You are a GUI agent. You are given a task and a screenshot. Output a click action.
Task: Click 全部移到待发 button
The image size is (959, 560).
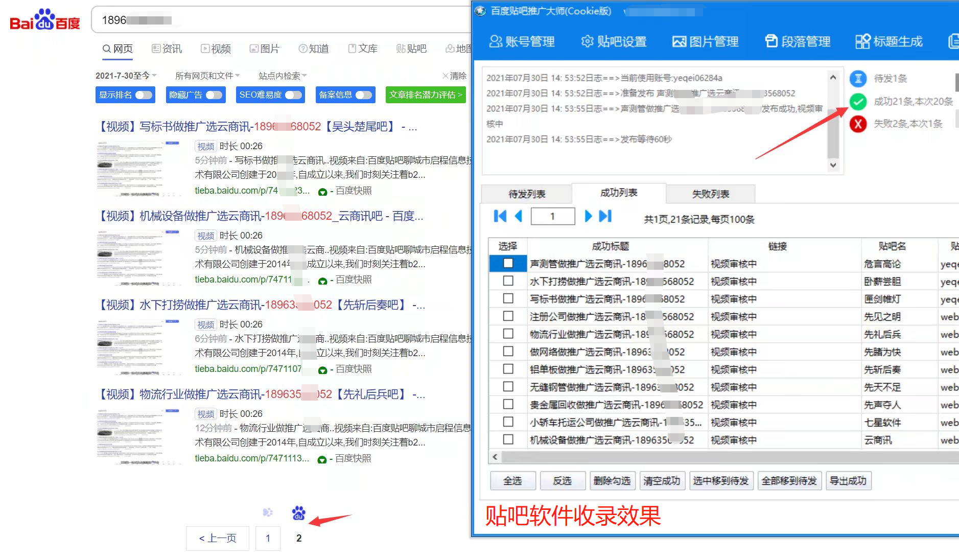(x=789, y=481)
